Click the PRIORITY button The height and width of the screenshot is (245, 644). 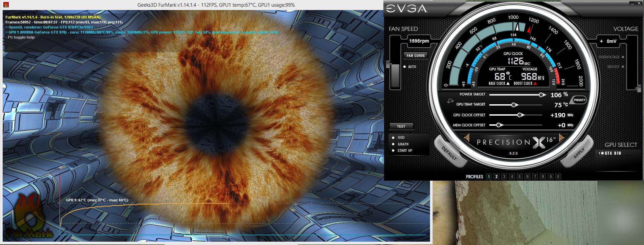coord(580,100)
